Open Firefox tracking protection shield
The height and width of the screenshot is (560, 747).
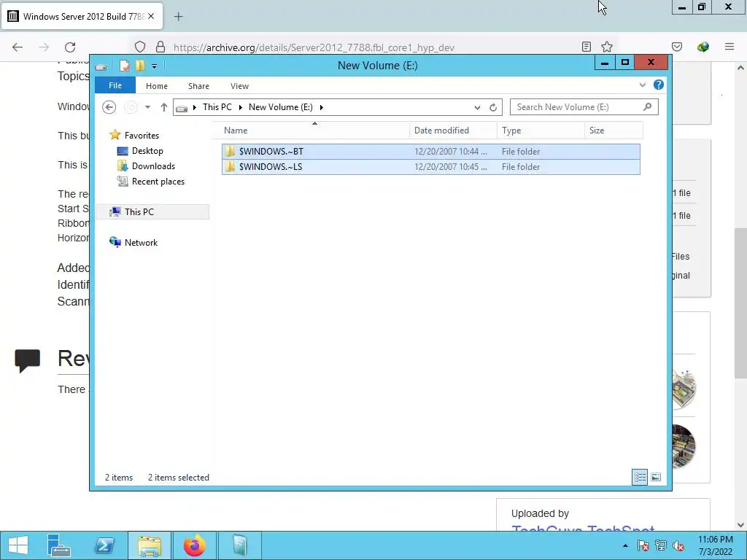[139, 47]
